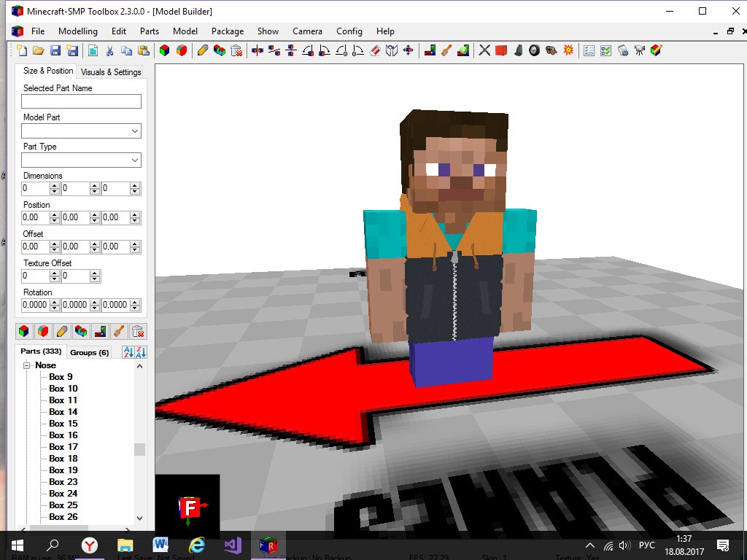Open a model file with the folder icon
The width and height of the screenshot is (747, 560).
tap(38, 50)
